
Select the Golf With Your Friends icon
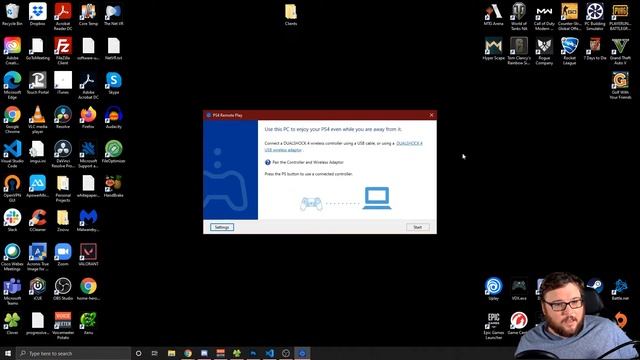(620, 85)
